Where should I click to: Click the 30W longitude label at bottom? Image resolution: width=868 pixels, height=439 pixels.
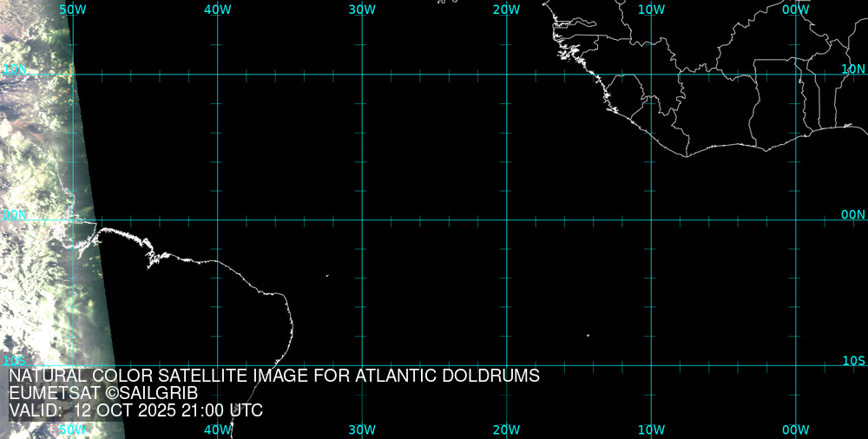pos(362,429)
